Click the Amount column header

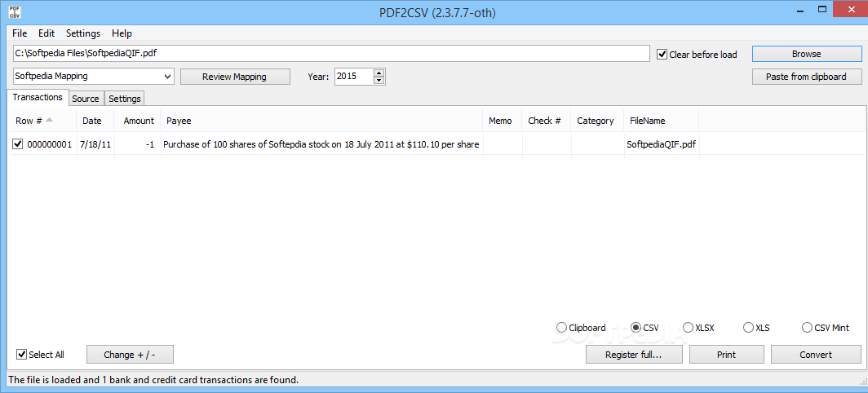click(x=137, y=121)
